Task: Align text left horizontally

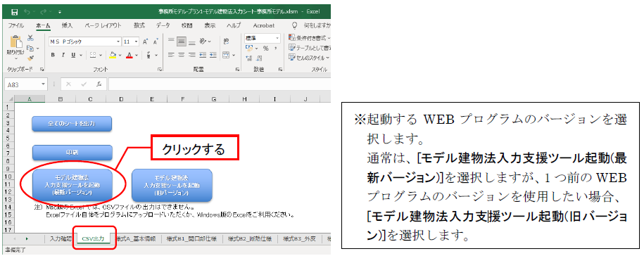Action: tap(171, 55)
